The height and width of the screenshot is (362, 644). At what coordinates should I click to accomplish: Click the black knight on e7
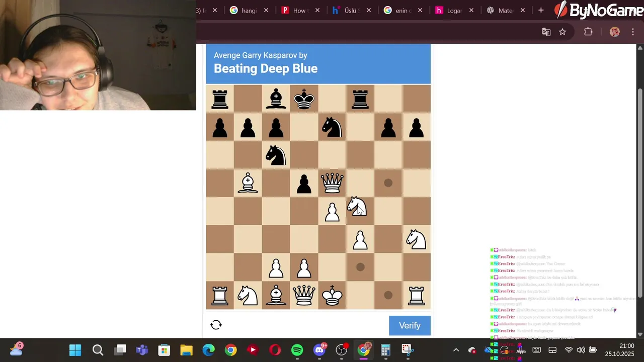point(332,127)
